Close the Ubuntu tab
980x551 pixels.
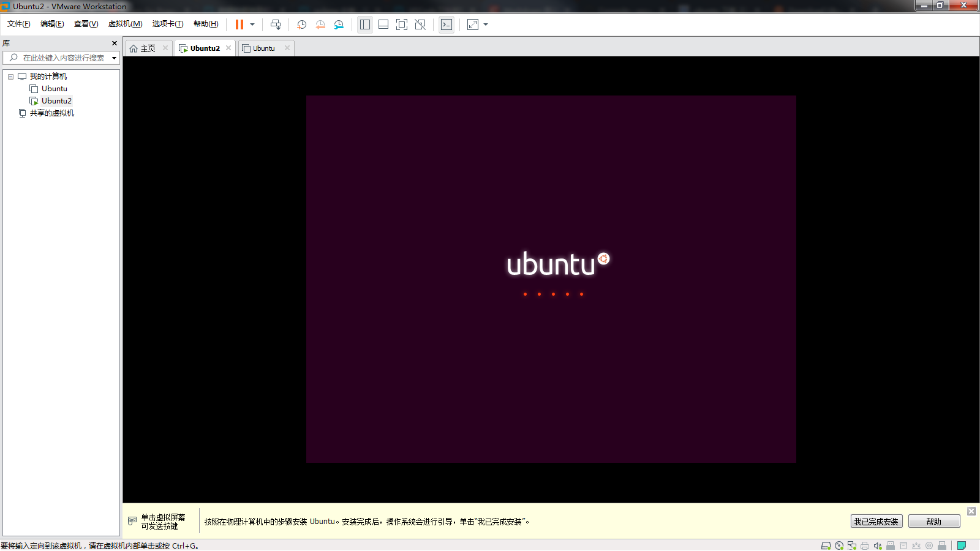[287, 48]
